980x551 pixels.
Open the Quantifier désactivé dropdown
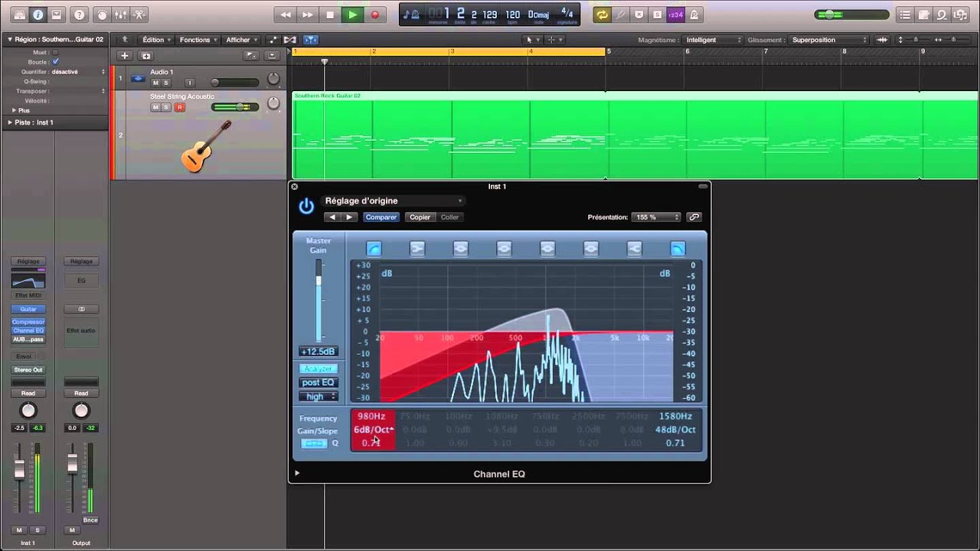point(78,72)
